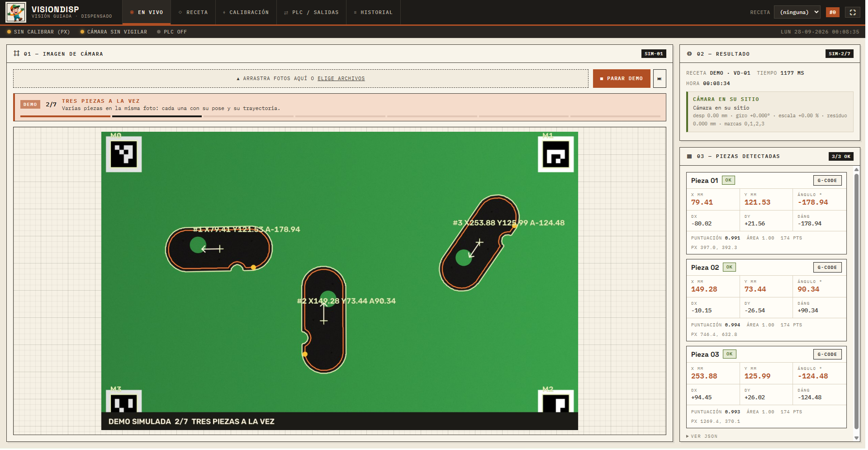
Task: Click Pieza 03 angle value -124.48
Action: pos(813,376)
